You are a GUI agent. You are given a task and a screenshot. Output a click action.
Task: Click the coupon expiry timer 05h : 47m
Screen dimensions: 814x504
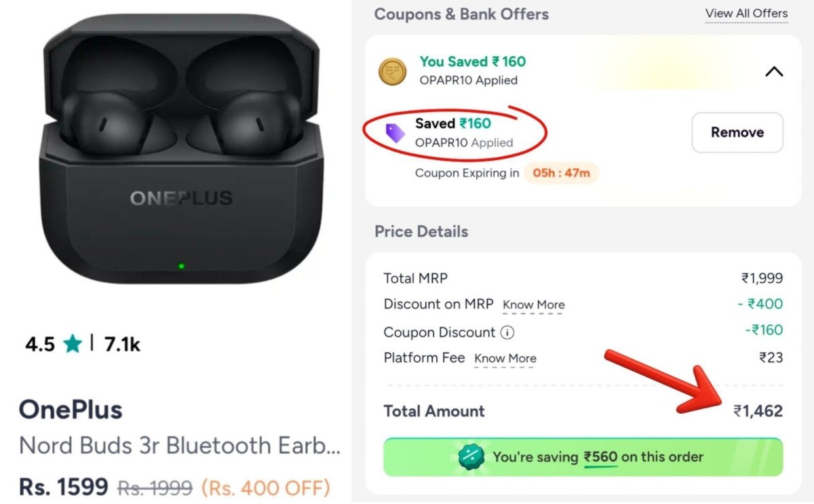[x=562, y=173]
